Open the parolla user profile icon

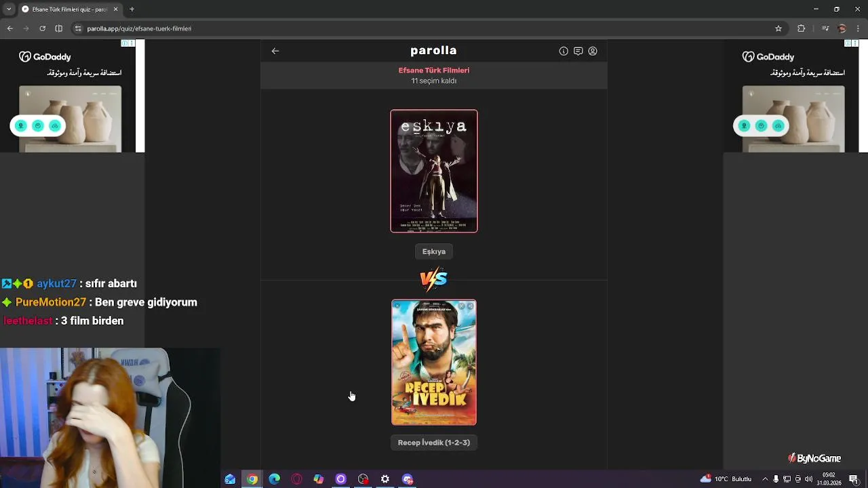[593, 51]
